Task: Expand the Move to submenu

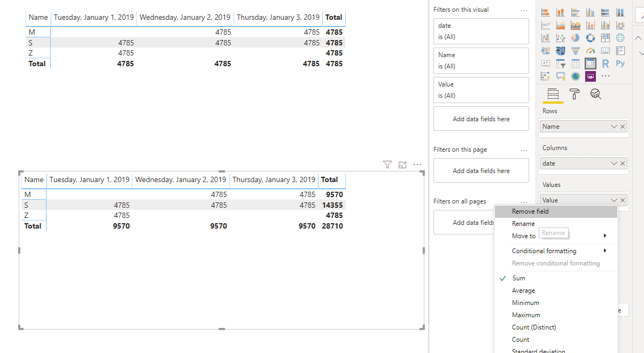Action: (556, 236)
